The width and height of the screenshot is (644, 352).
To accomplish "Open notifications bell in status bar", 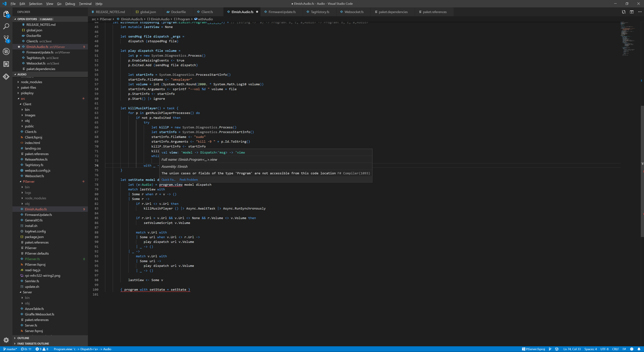I will (639, 349).
